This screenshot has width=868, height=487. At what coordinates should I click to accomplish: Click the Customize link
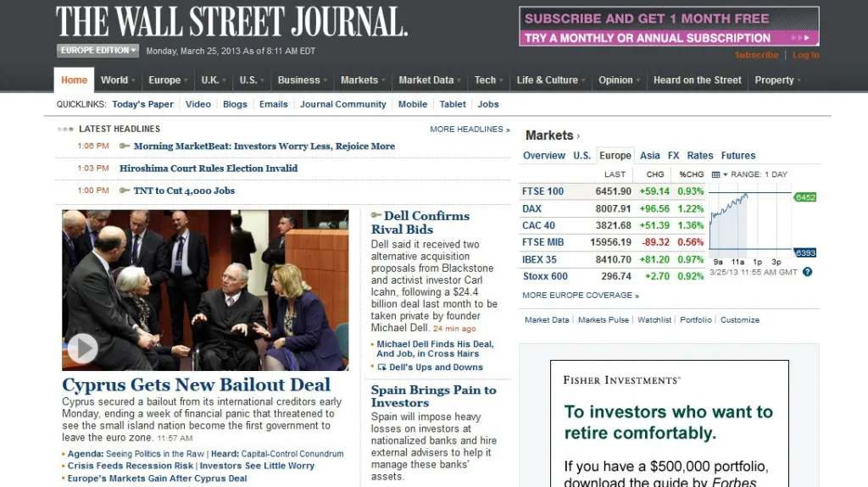click(739, 320)
